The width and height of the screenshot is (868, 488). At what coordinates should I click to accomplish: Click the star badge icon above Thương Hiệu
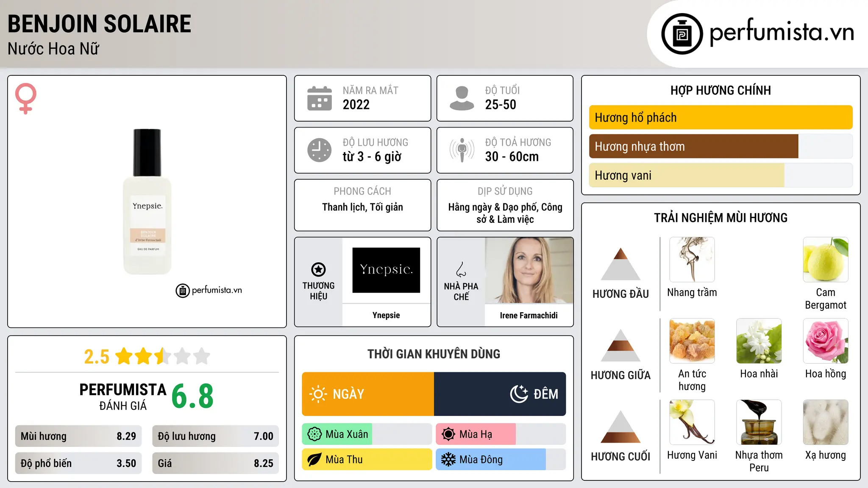click(x=318, y=269)
